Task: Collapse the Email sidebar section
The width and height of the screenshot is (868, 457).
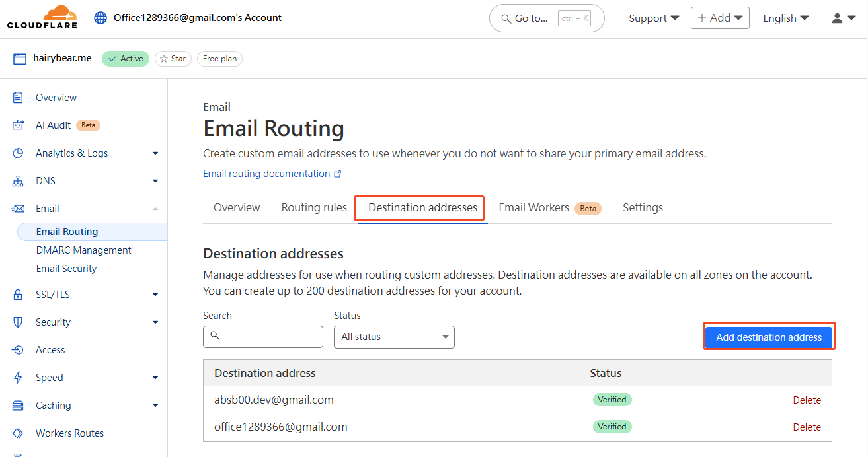Action: point(155,209)
